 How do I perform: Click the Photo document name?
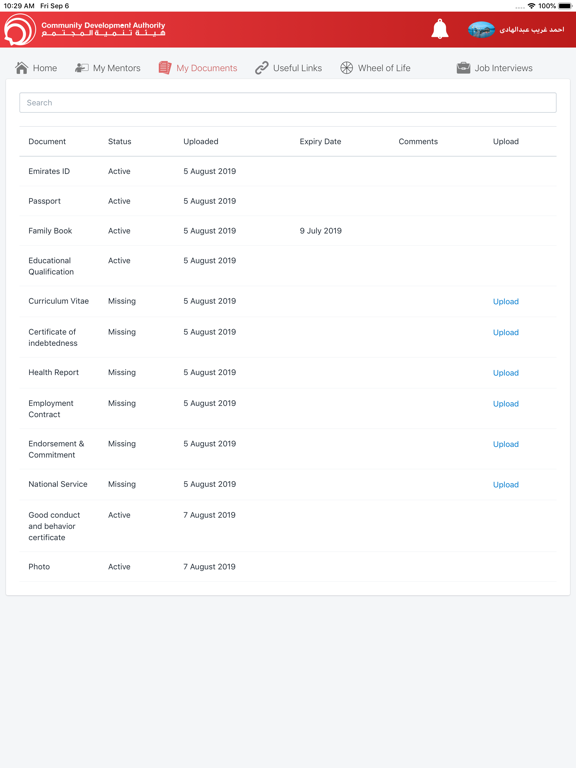[39, 567]
